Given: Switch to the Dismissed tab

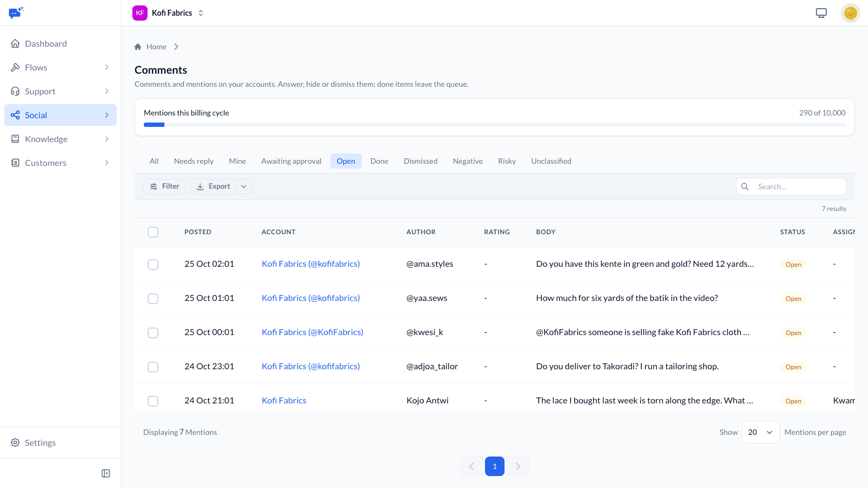Looking at the screenshot, I should tap(420, 161).
